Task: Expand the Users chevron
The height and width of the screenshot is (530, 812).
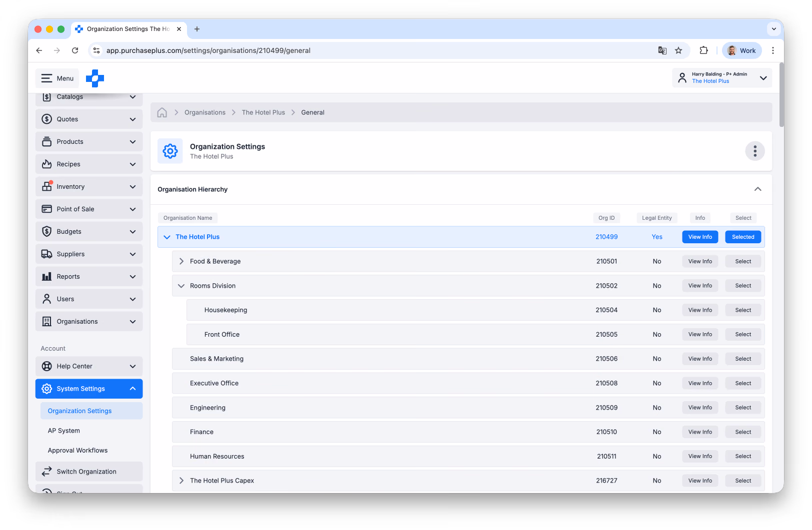Action: [132, 299]
